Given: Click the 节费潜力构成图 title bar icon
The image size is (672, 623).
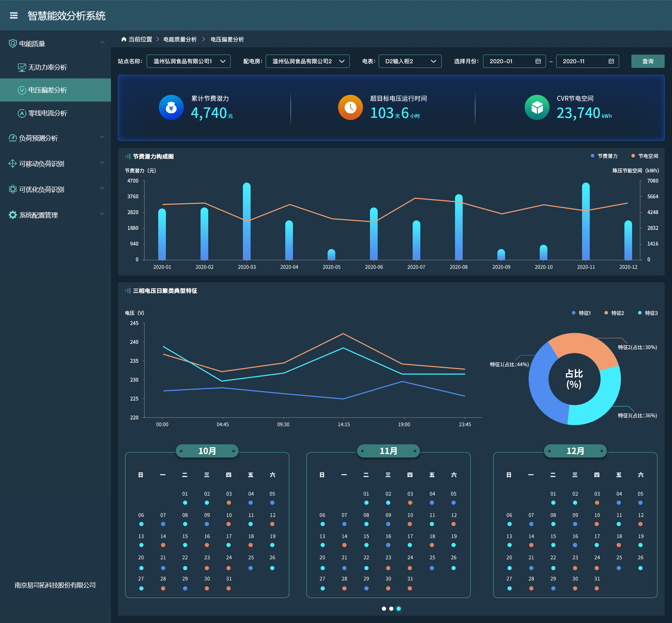Looking at the screenshot, I should tap(128, 156).
